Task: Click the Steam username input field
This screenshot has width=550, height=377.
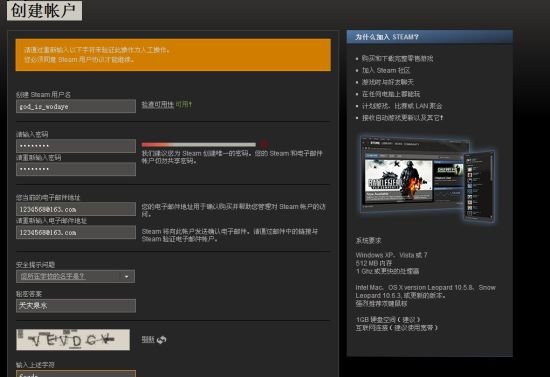Action: [76, 106]
